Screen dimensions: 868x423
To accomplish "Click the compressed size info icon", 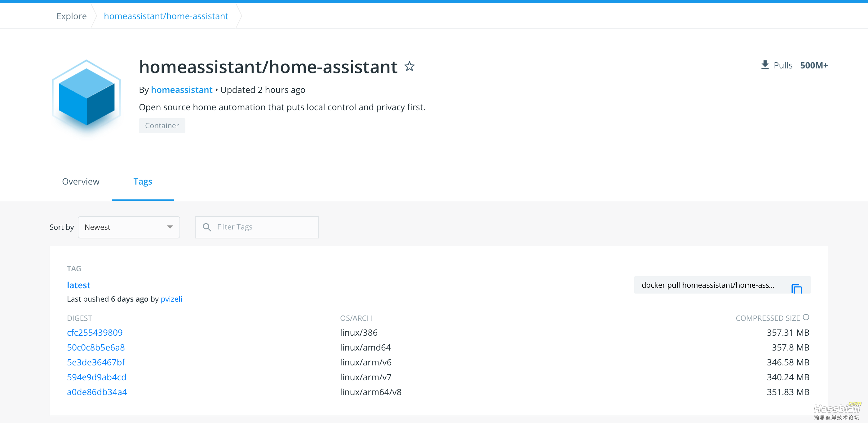I will pos(806,317).
